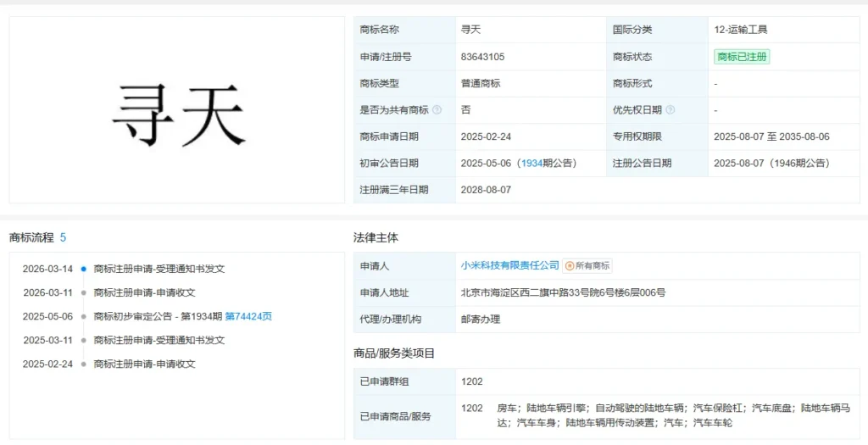Click the 商标状态 label cell
The image size is (868, 445).
(x=657, y=57)
